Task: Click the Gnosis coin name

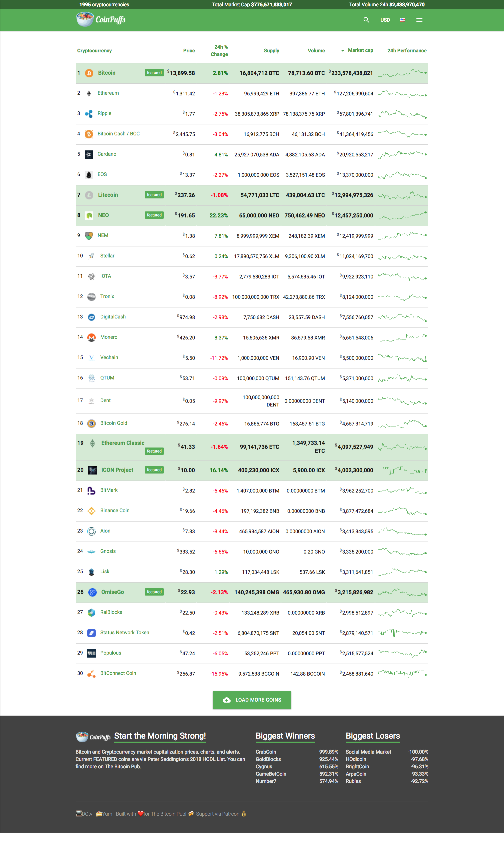Action: (x=108, y=551)
